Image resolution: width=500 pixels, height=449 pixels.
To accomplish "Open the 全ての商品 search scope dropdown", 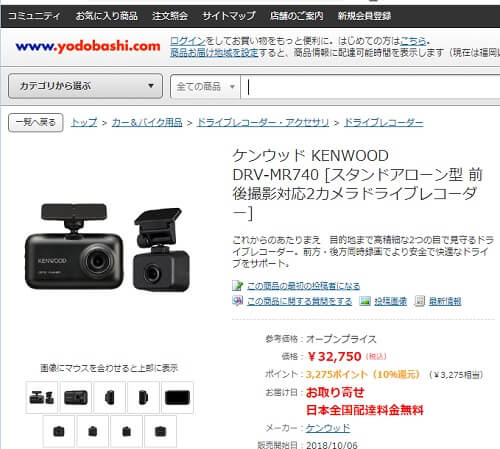I will [205, 87].
